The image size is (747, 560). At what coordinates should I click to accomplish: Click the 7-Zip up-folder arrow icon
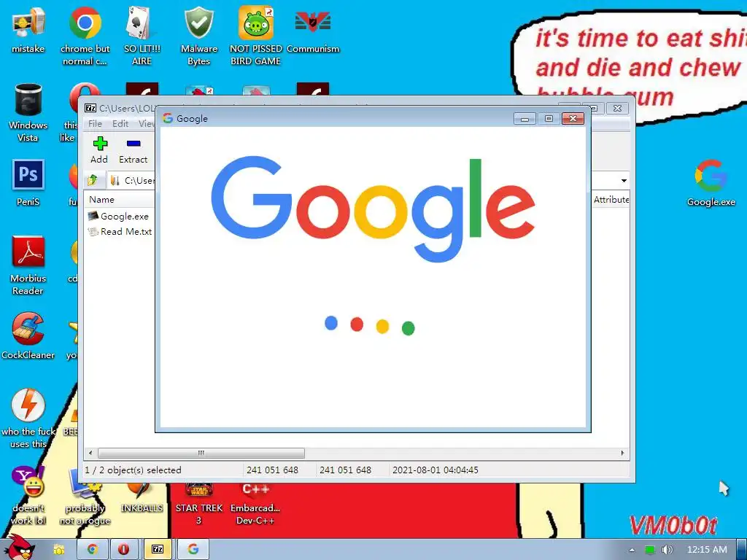coord(93,180)
